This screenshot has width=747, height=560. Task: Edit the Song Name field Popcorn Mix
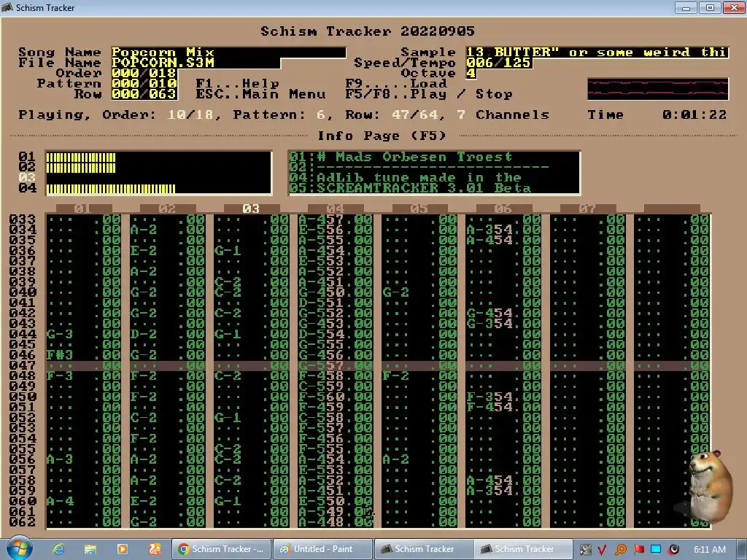pyautogui.click(x=228, y=52)
